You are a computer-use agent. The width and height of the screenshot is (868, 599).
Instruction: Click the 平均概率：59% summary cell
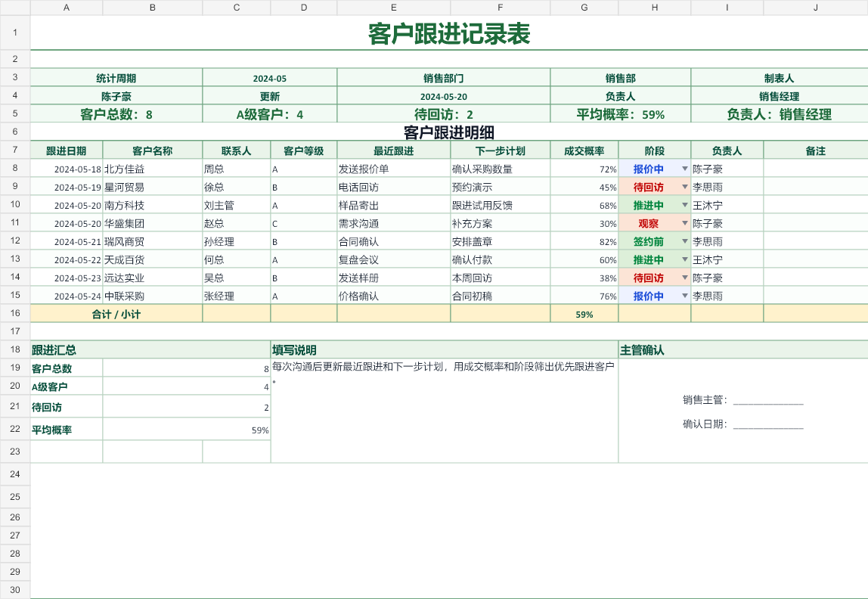pyautogui.click(x=621, y=114)
